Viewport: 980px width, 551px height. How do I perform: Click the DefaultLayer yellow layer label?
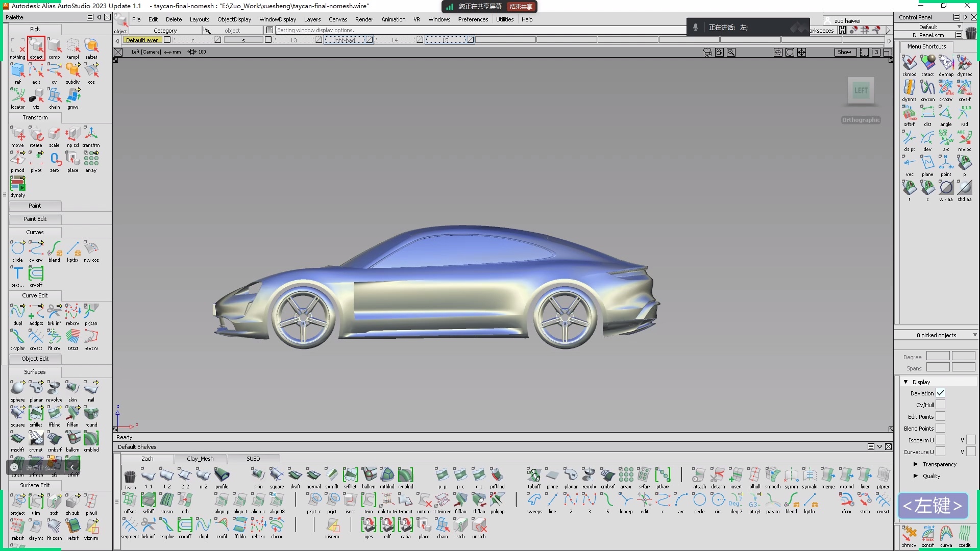[x=141, y=40]
